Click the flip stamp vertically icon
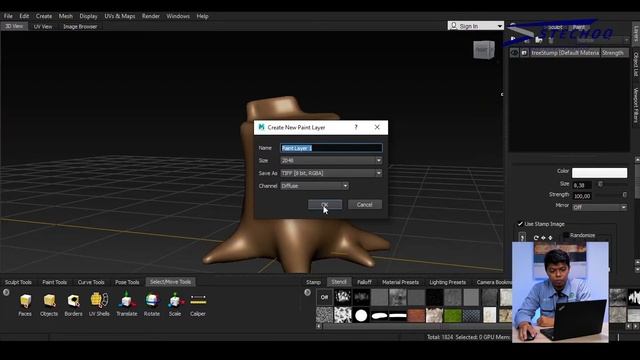This screenshot has height=360, width=640. coord(550,238)
